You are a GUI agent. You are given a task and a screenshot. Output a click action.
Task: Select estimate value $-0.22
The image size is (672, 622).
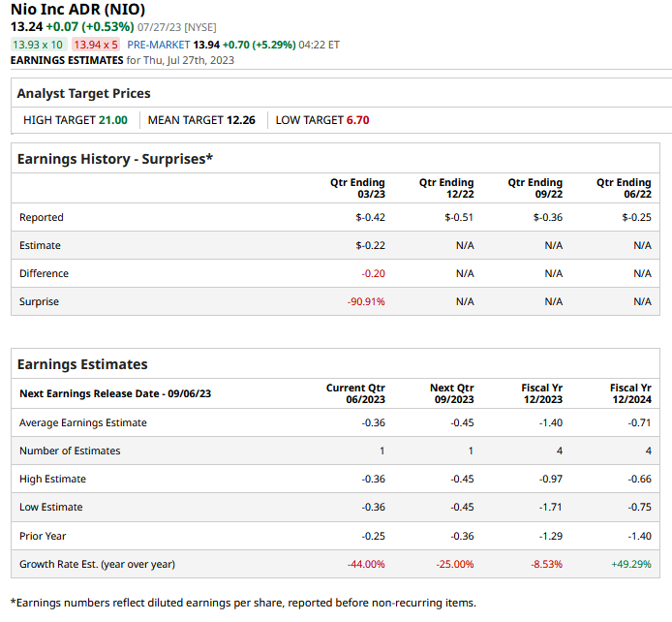[370, 245]
